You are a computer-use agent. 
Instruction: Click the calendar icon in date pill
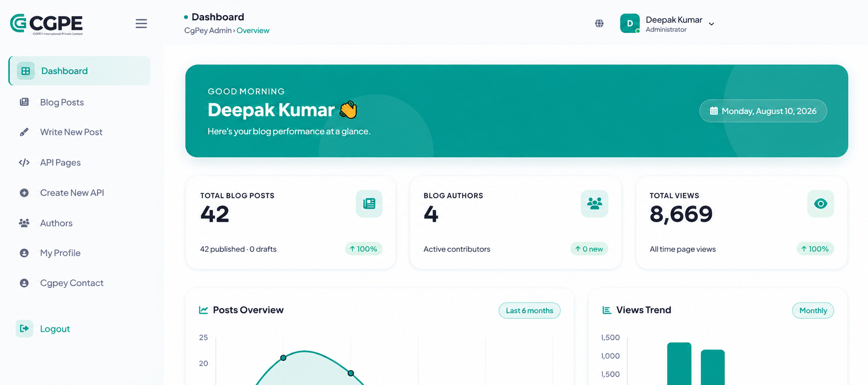click(x=714, y=111)
